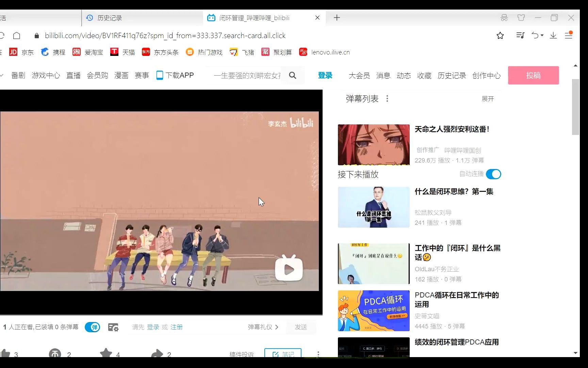Open the 爱淘宝 bookmark
This screenshot has width=588, height=368.
point(88,52)
